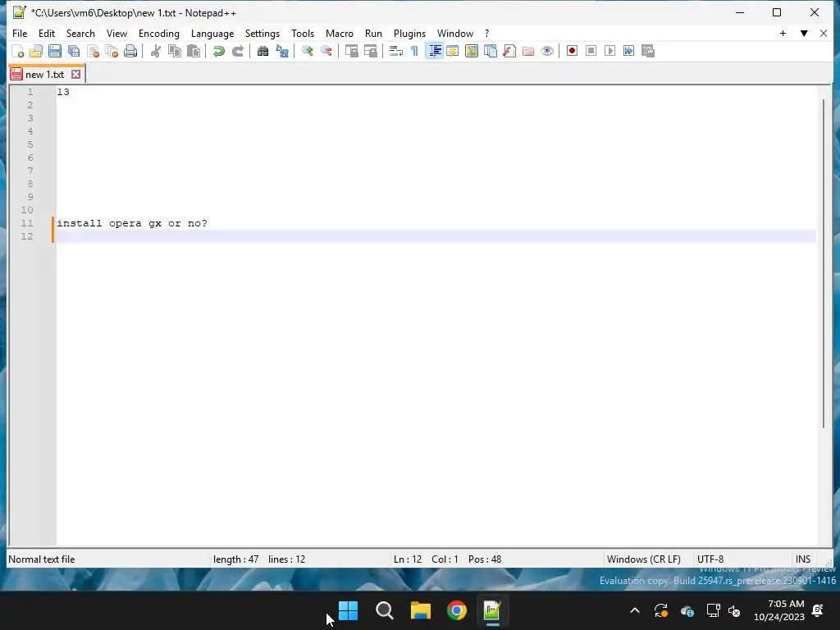The image size is (840, 630).
Task: Open the Language menu
Action: [212, 33]
